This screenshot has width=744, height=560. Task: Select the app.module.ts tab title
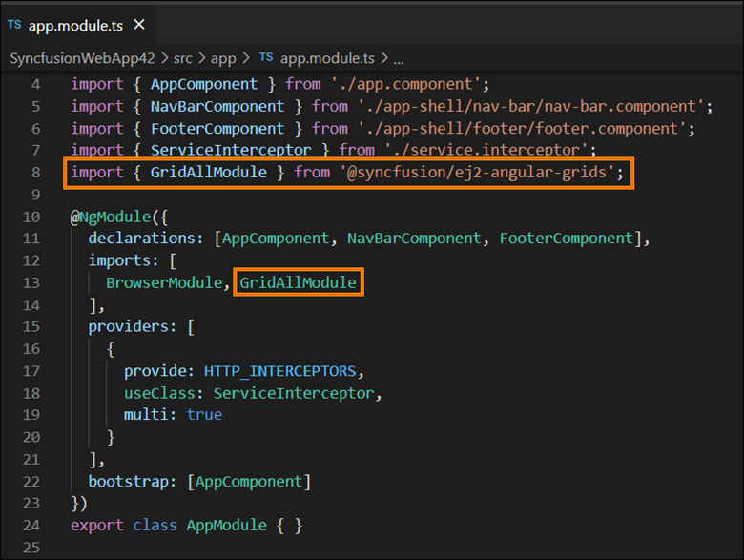pos(78,23)
